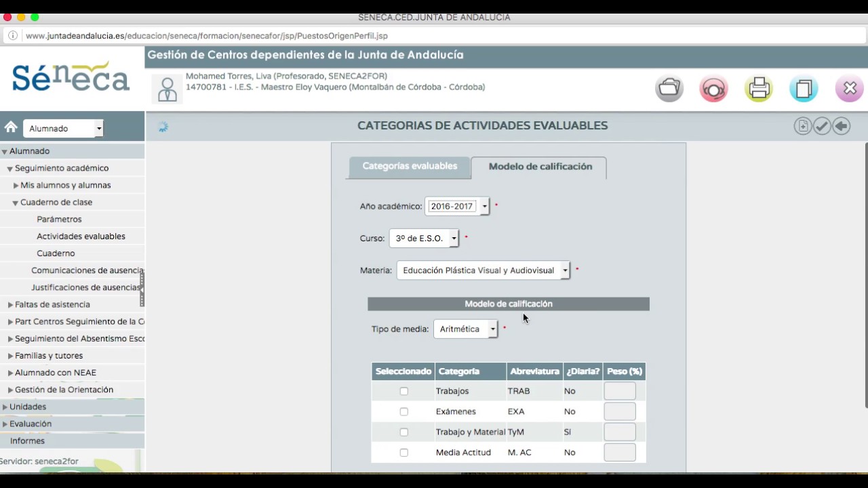Tick the Trabajos checkbox
Image resolution: width=868 pixels, height=488 pixels.
(x=403, y=391)
